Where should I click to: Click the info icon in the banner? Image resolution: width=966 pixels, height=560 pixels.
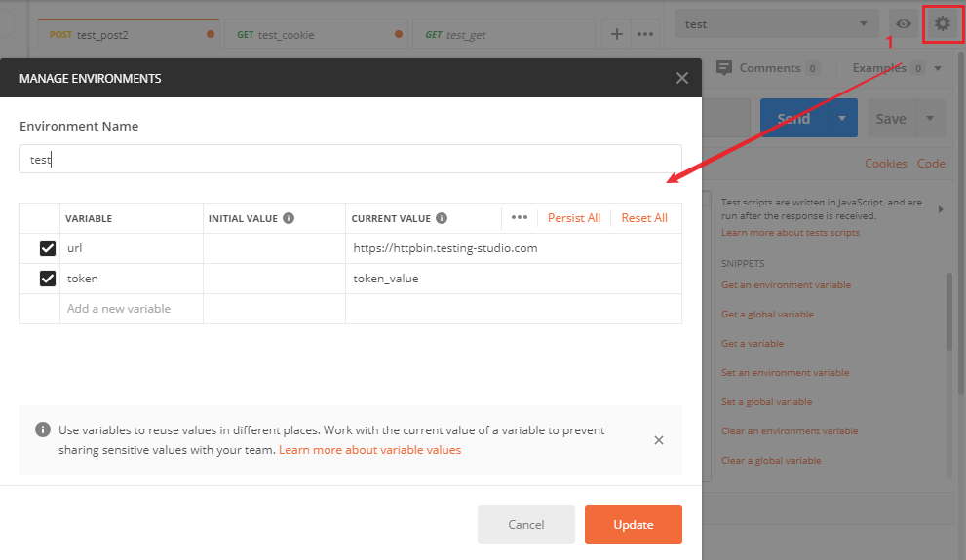[x=43, y=429]
